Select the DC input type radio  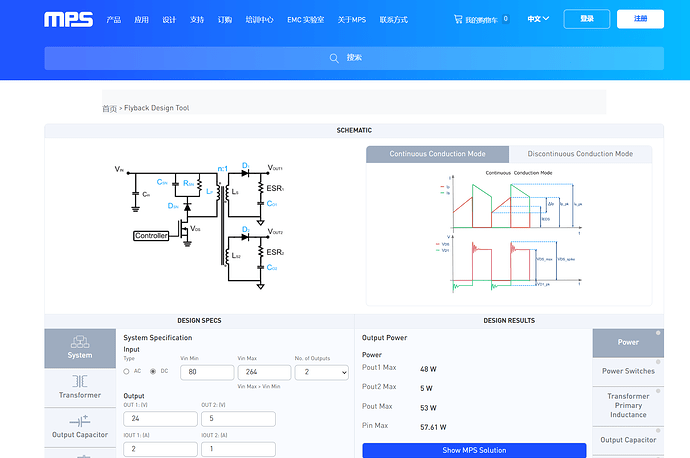tap(153, 371)
